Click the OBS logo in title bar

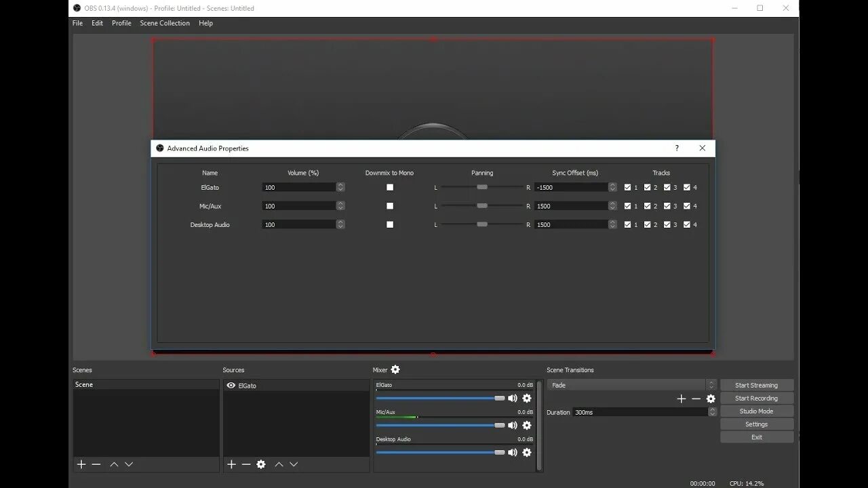pos(77,8)
